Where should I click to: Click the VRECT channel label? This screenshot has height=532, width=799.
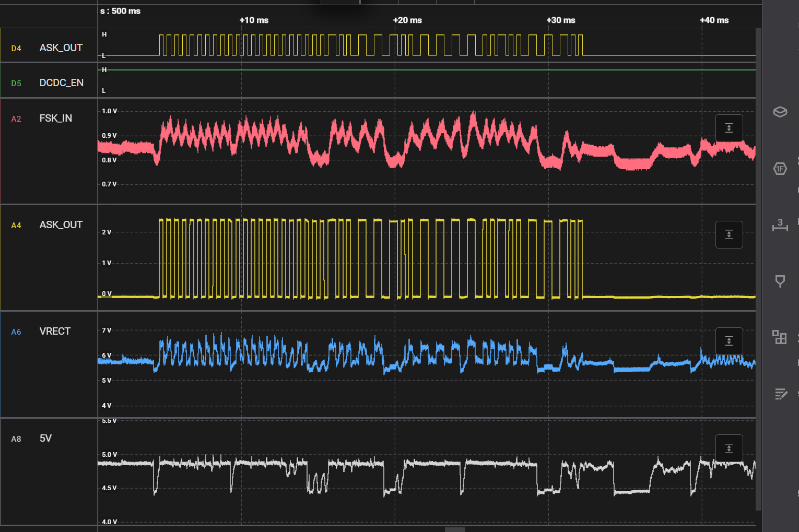click(x=55, y=331)
